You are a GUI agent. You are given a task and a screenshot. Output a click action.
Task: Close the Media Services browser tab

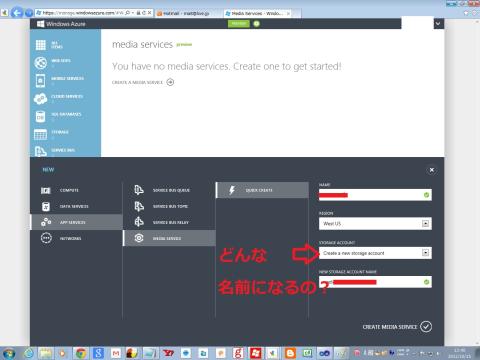(288, 13)
